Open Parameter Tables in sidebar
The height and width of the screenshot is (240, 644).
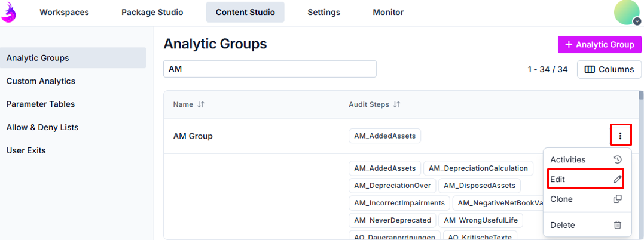pyautogui.click(x=41, y=104)
